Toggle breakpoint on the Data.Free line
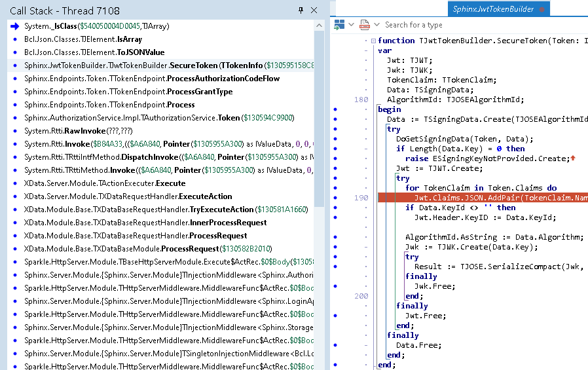This screenshot has height=370, width=588. (336, 345)
